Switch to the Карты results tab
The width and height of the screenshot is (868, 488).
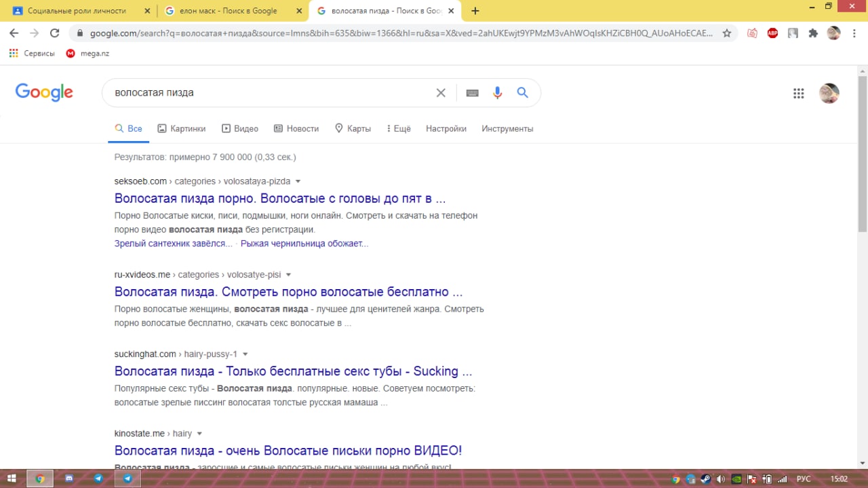coord(353,128)
